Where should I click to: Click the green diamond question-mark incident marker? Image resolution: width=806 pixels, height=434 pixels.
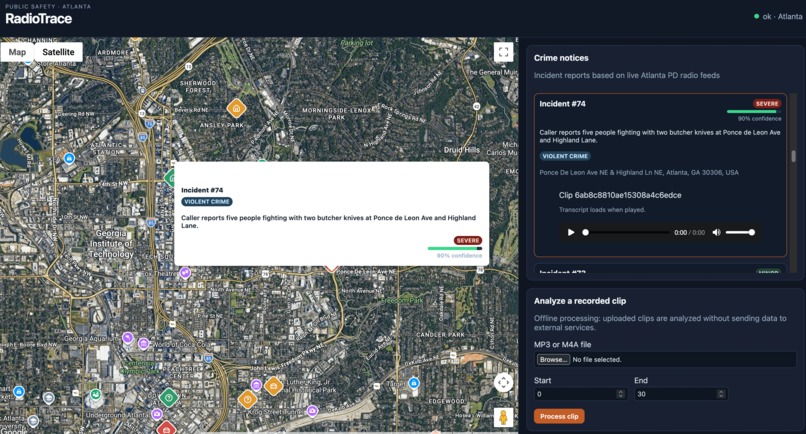[169, 397]
